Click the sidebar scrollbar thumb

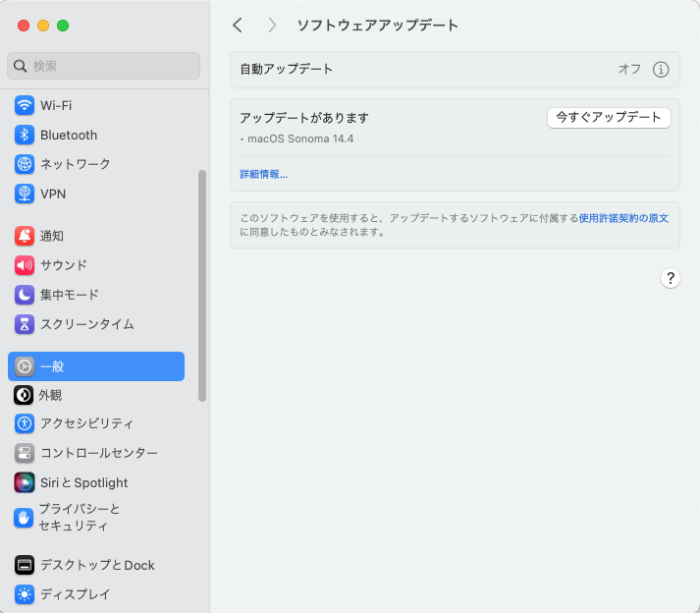202,286
